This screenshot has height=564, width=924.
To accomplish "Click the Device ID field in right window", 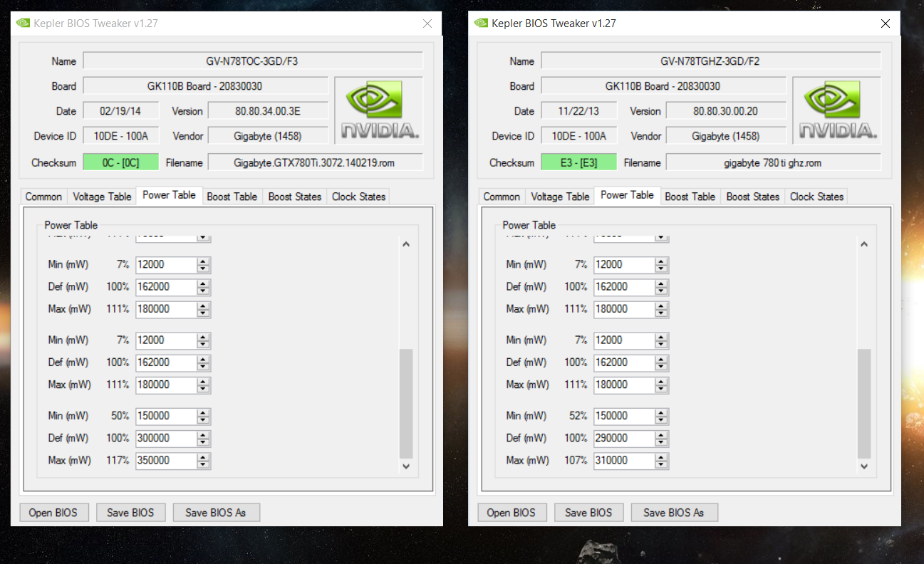I will pyautogui.click(x=579, y=136).
